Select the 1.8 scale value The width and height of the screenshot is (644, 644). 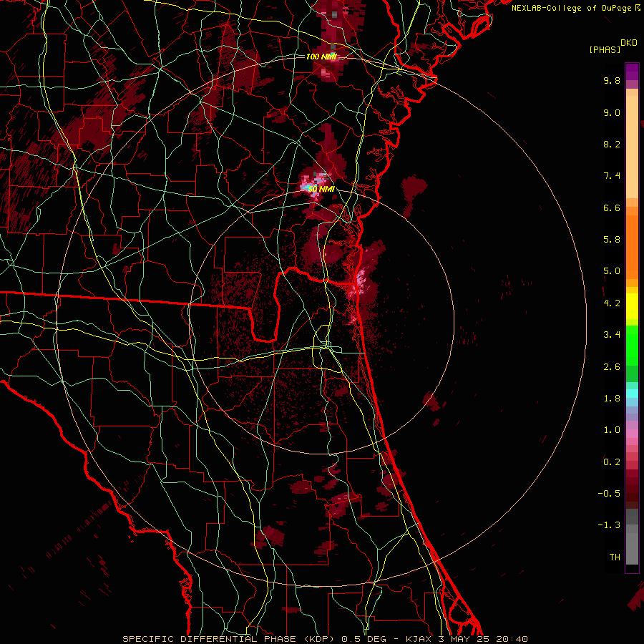pos(612,399)
